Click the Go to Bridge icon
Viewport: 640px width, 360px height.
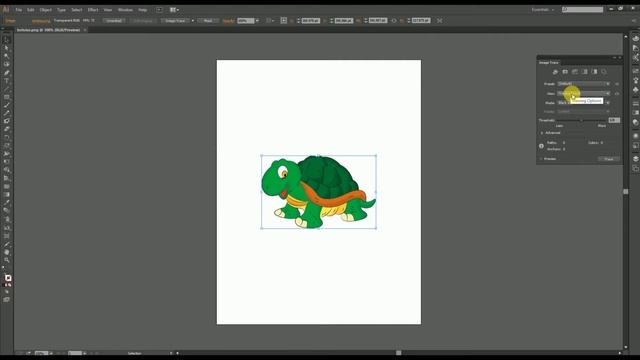pyautogui.click(x=159, y=9)
